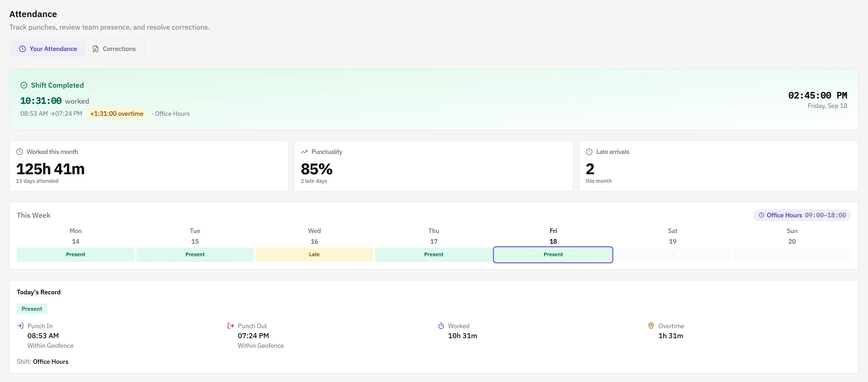Click the 125h 41m worked value
The image size is (868, 382).
(50, 169)
